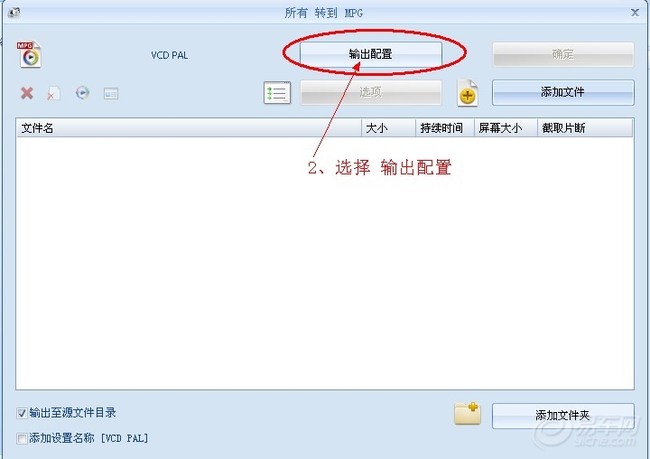This screenshot has height=459, width=650.
Task: Sort by 文件名 column header
Action: click(x=189, y=128)
